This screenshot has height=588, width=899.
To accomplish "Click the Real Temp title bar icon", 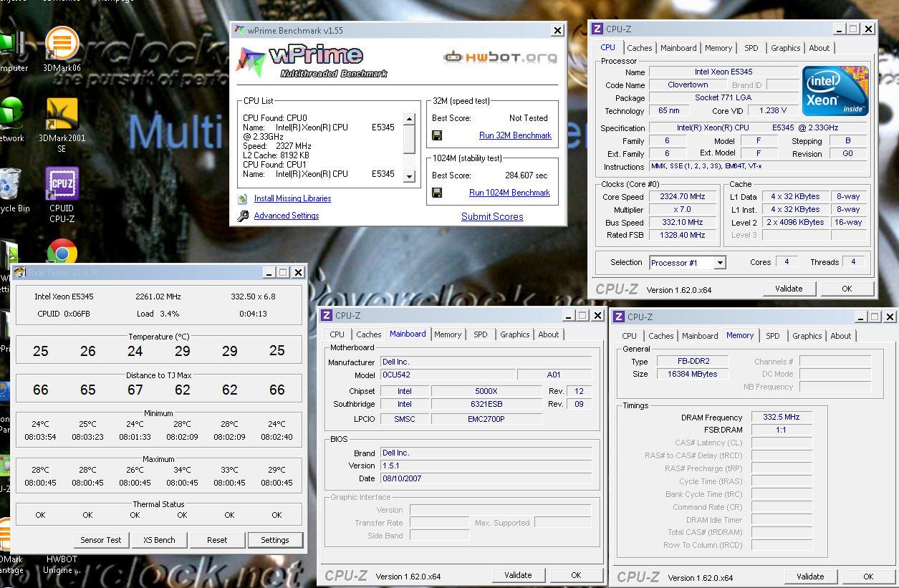I will click(x=20, y=272).
